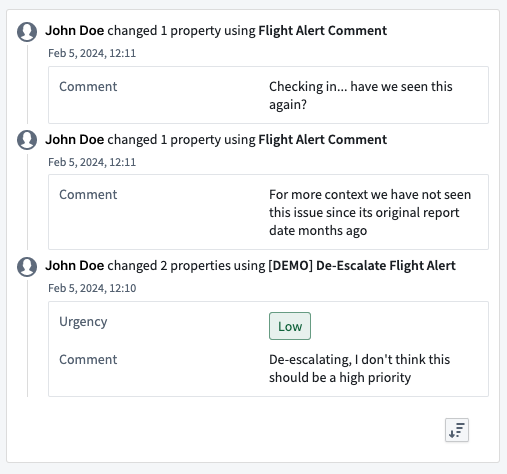Click the sort order icon button
Screen dimensions: 507x474
pos(457,430)
